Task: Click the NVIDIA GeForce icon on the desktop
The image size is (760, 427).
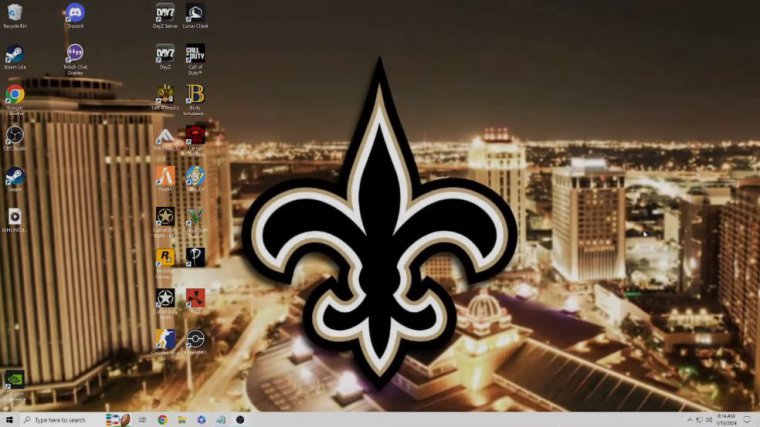Action: [x=14, y=379]
